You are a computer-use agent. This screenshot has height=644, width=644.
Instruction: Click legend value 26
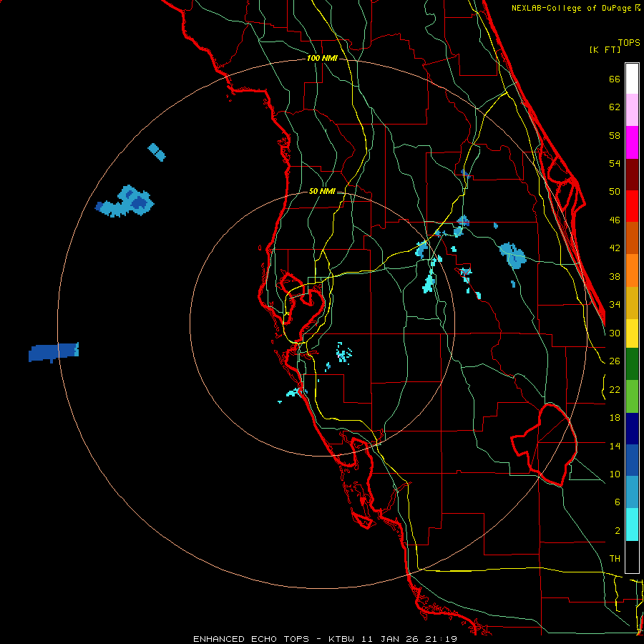615,361
